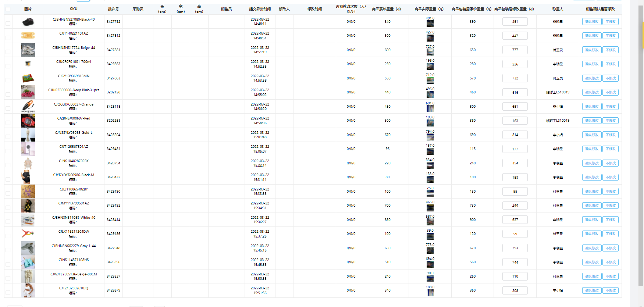
Task: Click 不修改 for CJWJYEYE05136-Beige-80CM
Action: coord(611,276)
